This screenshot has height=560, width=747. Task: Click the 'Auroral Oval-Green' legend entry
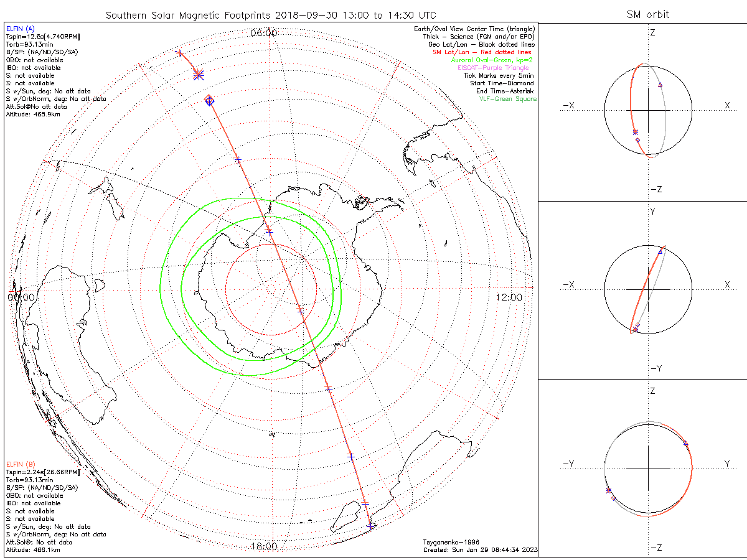tap(493, 60)
